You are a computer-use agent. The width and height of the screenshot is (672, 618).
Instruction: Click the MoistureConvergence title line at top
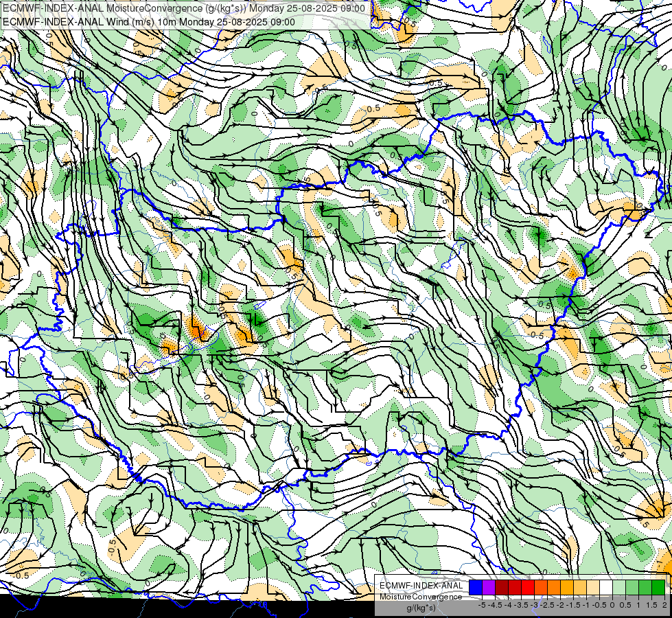tap(184, 8)
